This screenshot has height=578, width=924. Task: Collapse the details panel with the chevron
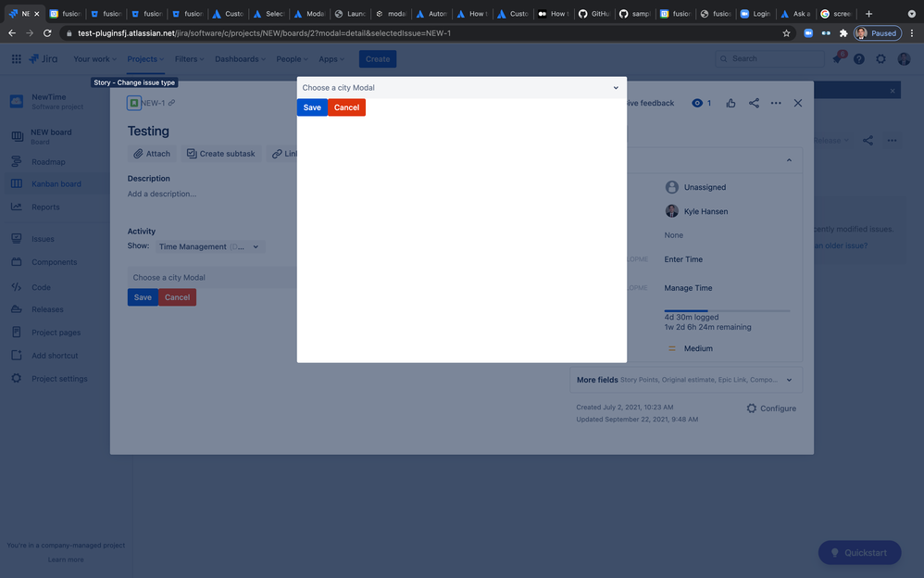click(x=789, y=159)
